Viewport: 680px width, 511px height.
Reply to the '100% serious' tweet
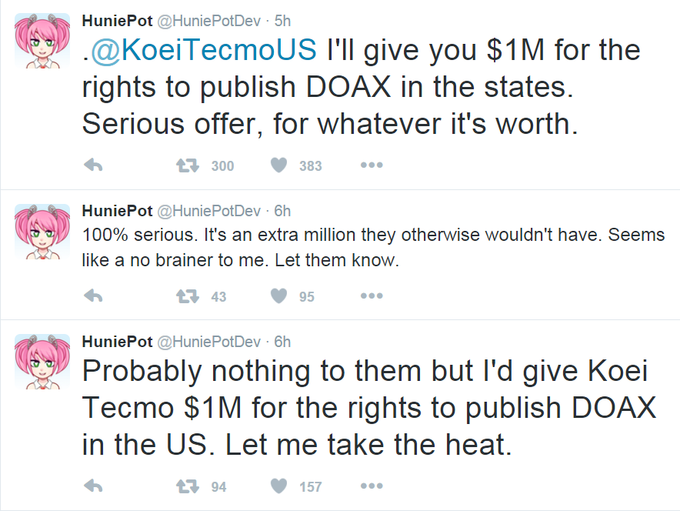pyautogui.click(x=93, y=296)
